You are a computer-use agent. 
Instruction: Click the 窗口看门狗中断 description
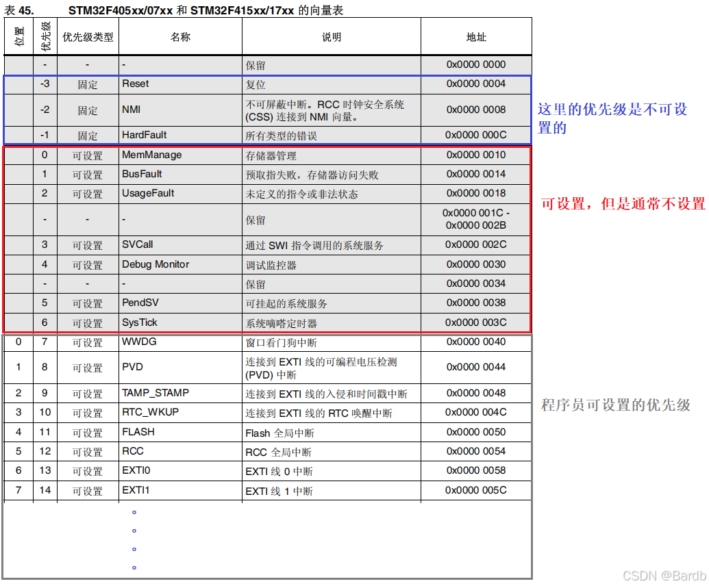coord(282,343)
